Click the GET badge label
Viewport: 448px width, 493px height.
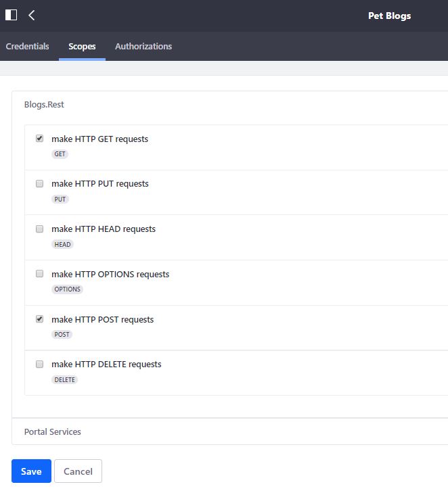pos(60,154)
